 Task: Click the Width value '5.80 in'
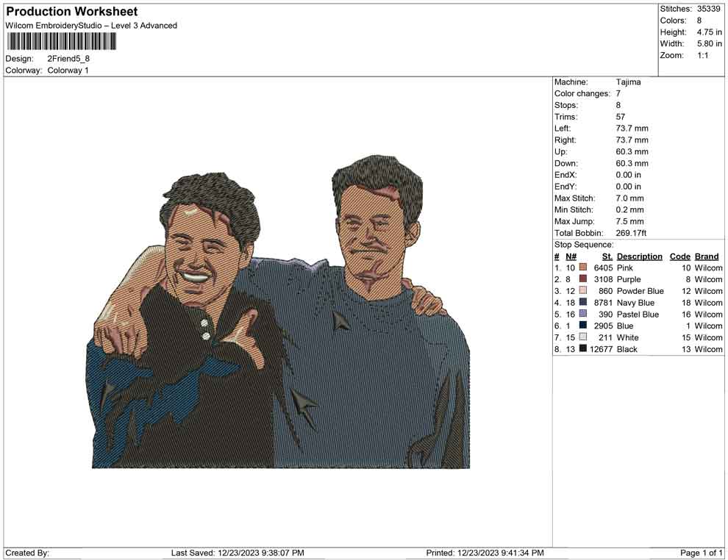click(x=709, y=43)
